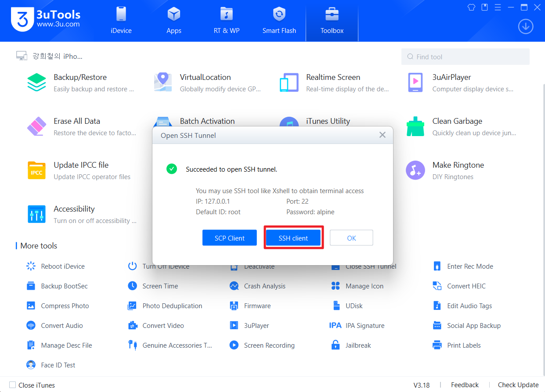Open the skin shirt icon in title bar

[471, 7]
